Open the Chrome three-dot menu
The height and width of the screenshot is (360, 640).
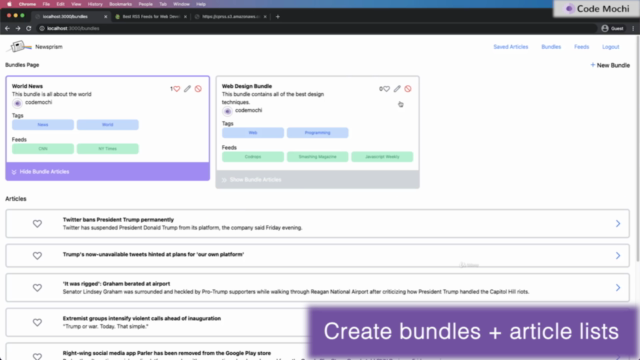click(633, 28)
